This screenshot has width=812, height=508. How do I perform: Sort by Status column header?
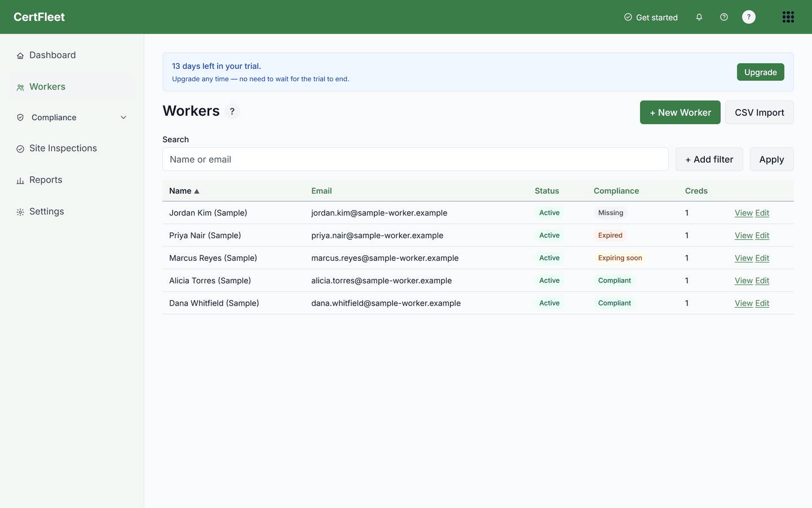pos(547,191)
